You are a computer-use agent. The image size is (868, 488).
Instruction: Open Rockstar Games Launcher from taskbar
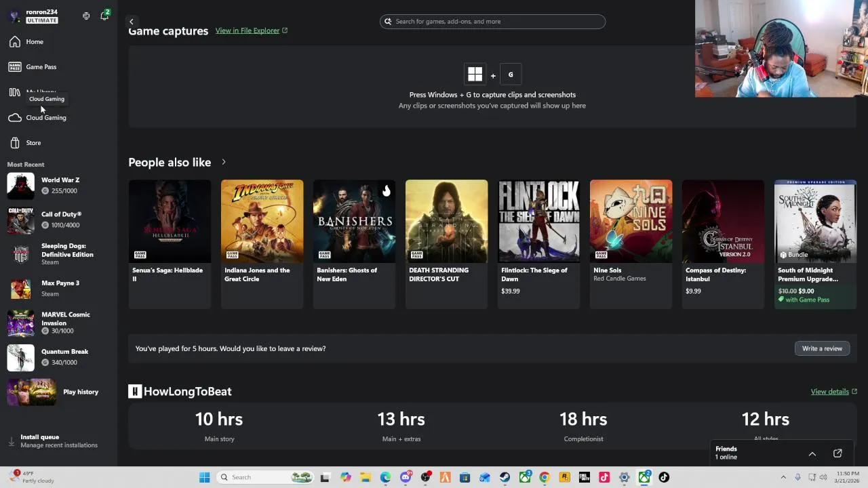pos(565,477)
